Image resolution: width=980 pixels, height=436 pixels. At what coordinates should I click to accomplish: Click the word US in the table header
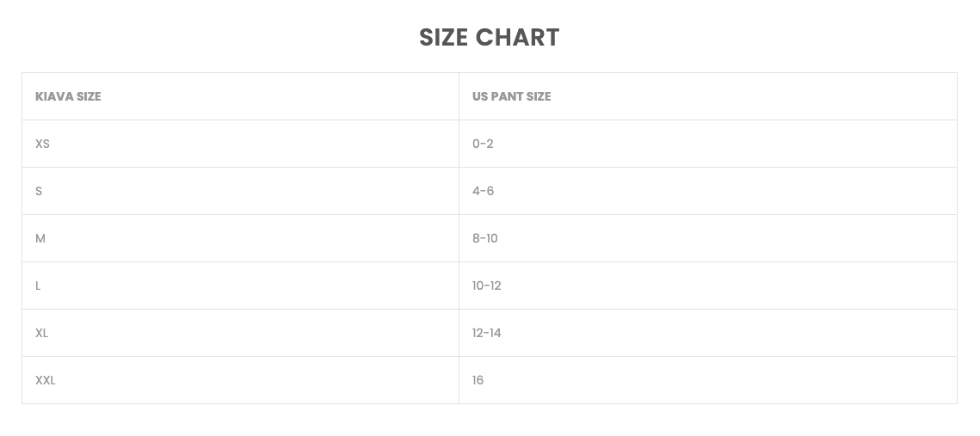(480, 96)
